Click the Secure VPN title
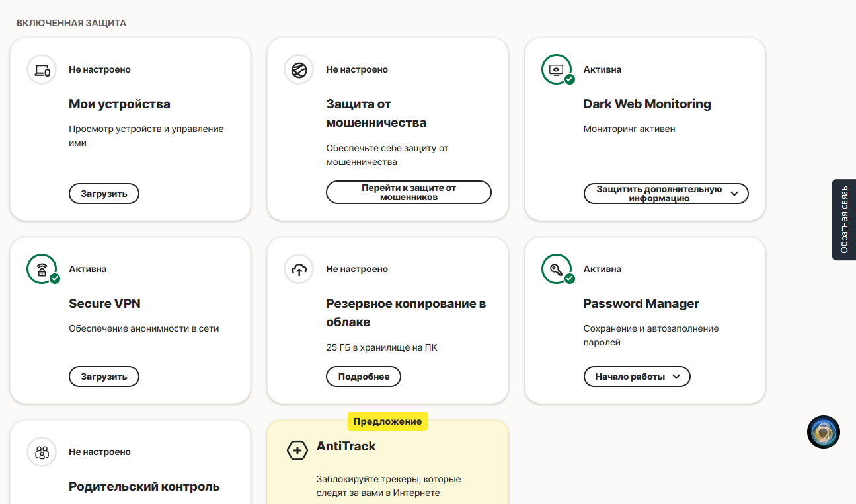 click(104, 304)
